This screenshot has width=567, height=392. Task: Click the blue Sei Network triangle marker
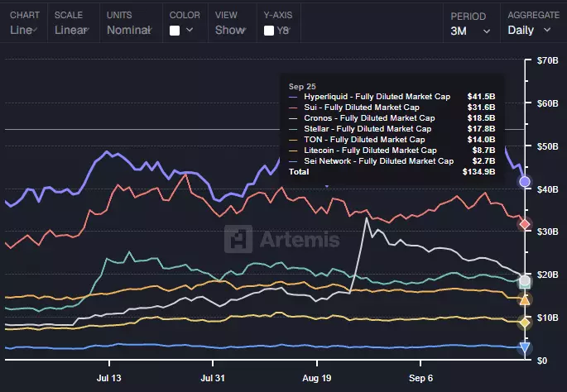click(524, 348)
